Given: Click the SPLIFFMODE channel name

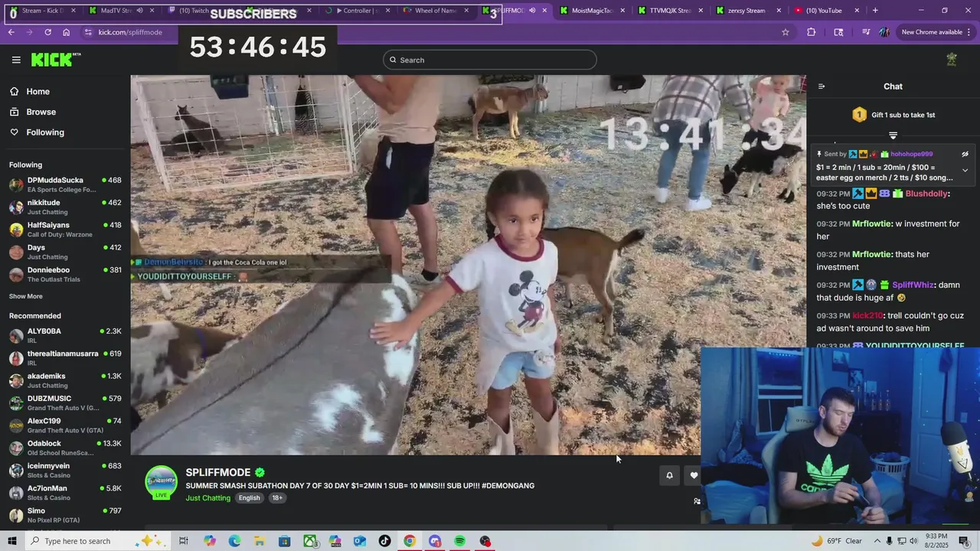Looking at the screenshot, I should pyautogui.click(x=218, y=472).
